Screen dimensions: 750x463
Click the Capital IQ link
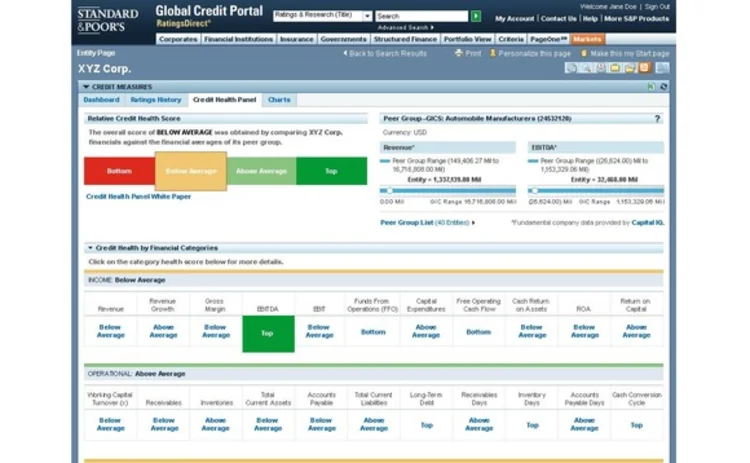pos(648,222)
